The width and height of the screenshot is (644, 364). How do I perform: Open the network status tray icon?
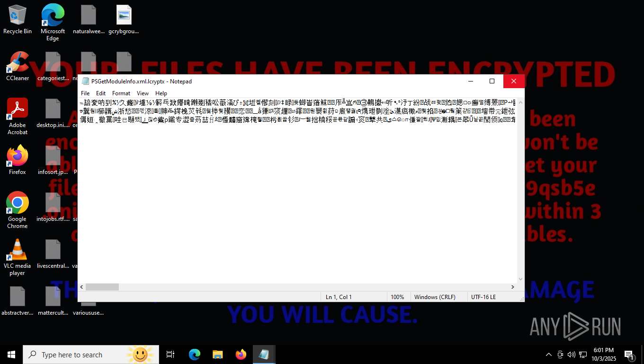[583, 355]
